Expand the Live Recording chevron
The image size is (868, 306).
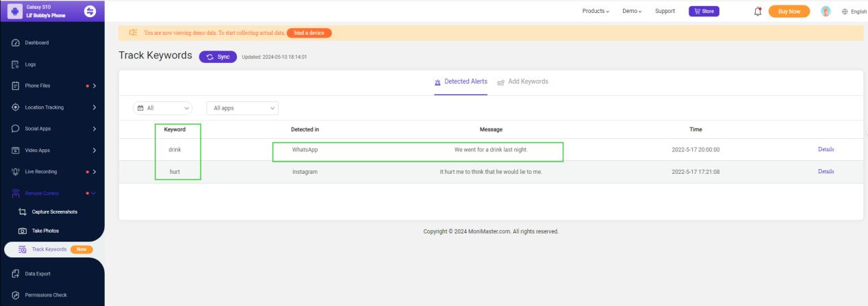[x=94, y=171]
